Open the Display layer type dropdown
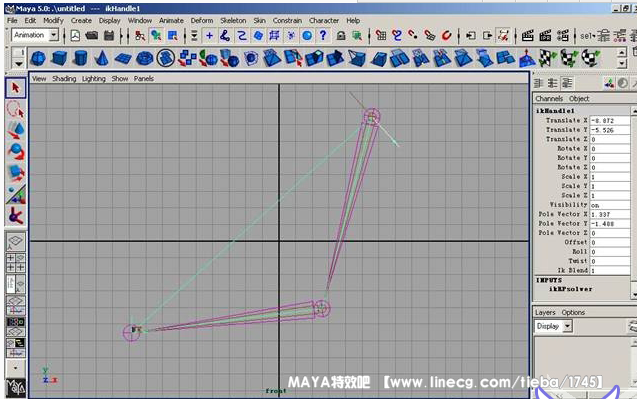The height and width of the screenshot is (399, 637). point(553,326)
